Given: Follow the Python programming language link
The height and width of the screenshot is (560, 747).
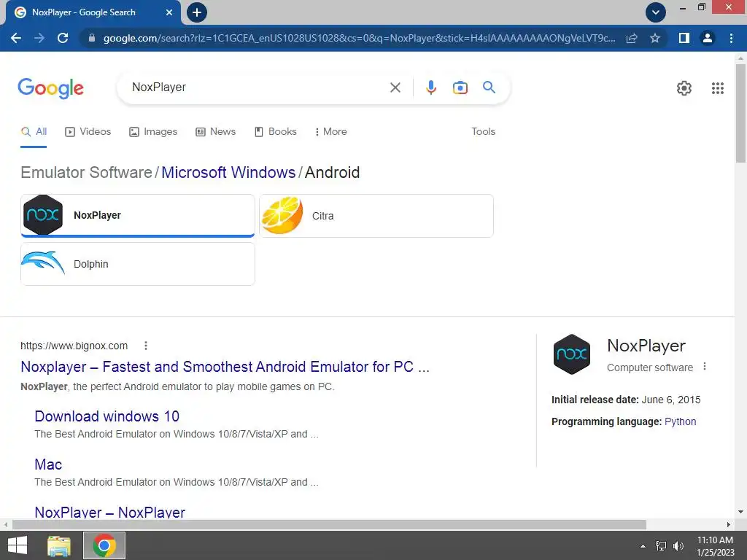Looking at the screenshot, I should tap(681, 421).
